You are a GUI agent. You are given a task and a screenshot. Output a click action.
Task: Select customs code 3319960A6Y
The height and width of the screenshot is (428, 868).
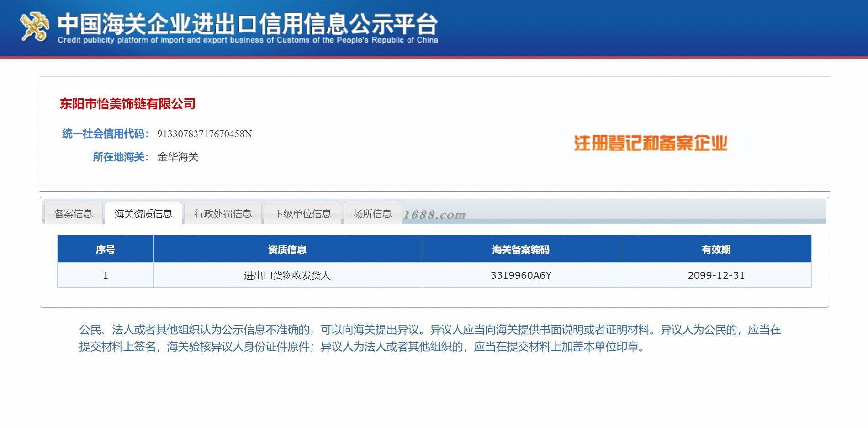[521, 275]
